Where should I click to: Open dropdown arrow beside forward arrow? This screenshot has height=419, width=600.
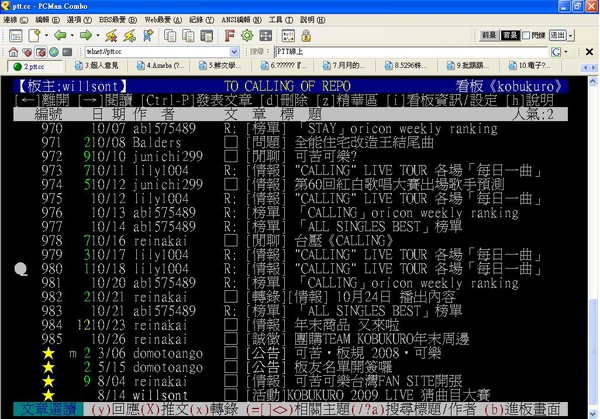click(98, 36)
